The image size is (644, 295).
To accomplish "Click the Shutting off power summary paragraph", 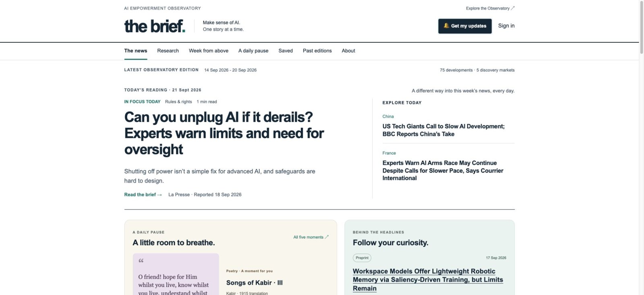I will click(220, 176).
